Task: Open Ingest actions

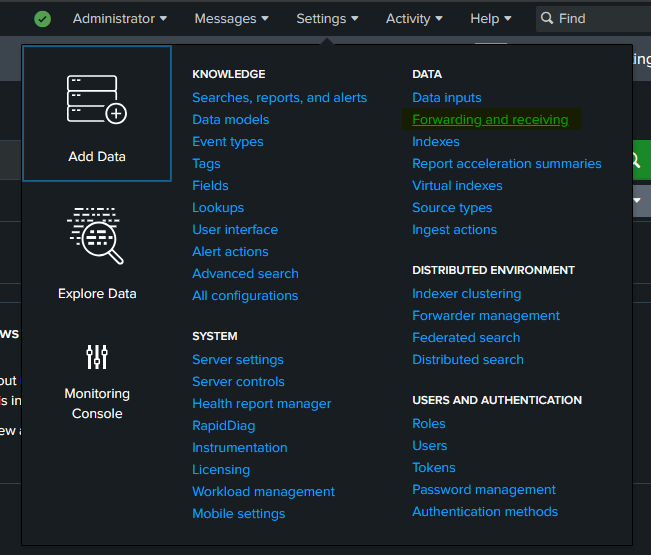Action: pyautogui.click(x=455, y=230)
